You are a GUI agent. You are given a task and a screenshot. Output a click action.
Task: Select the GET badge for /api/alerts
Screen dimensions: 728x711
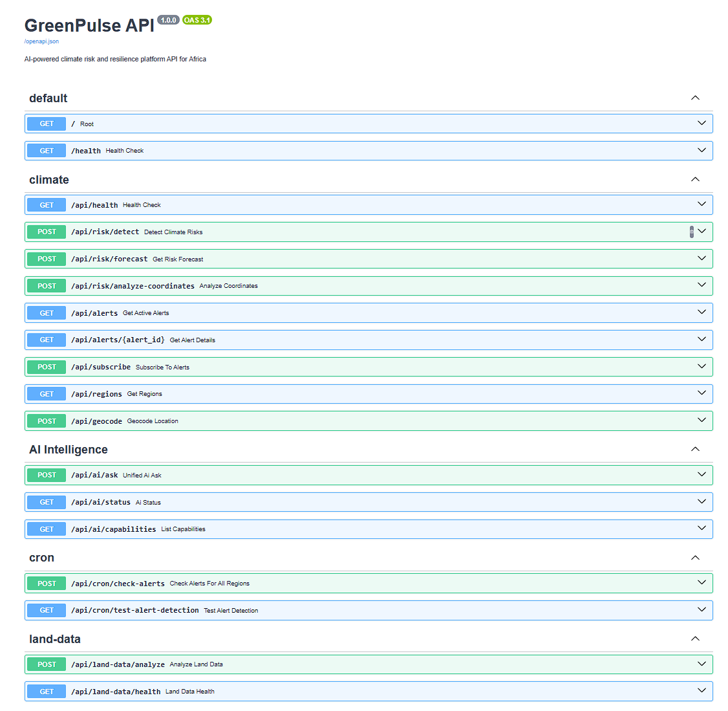tap(45, 312)
